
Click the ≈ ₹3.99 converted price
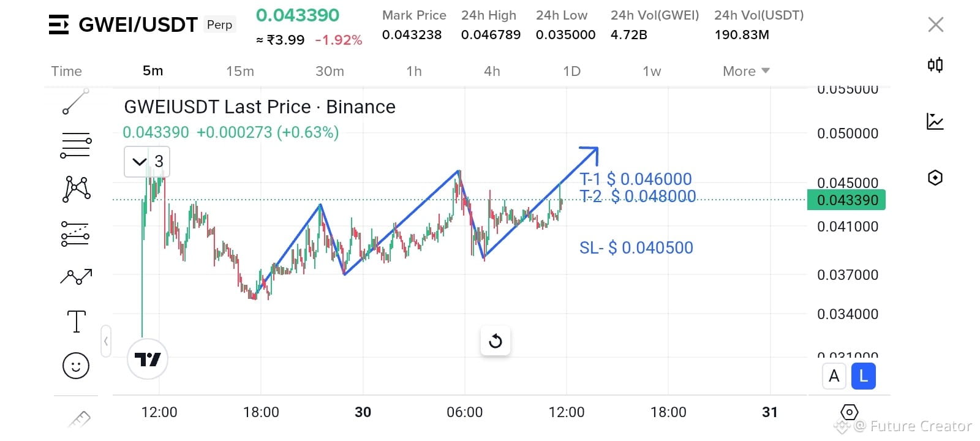tap(280, 40)
